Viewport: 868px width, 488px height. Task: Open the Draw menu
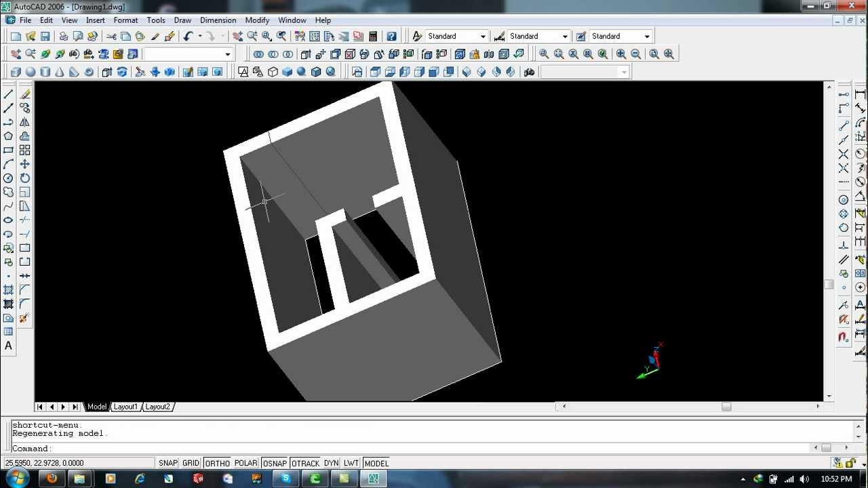click(182, 20)
